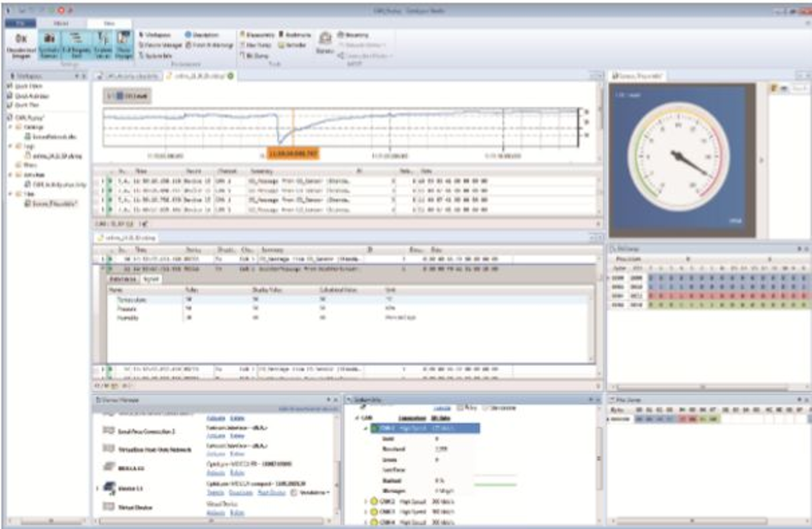Click Quick Activate in the Workspace panel
The height and width of the screenshot is (529, 812).
(27, 96)
